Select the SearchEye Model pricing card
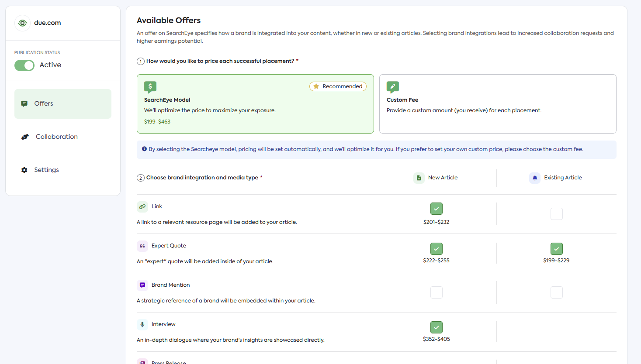The width and height of the screenshot is (641, 364). pos(255,104)
